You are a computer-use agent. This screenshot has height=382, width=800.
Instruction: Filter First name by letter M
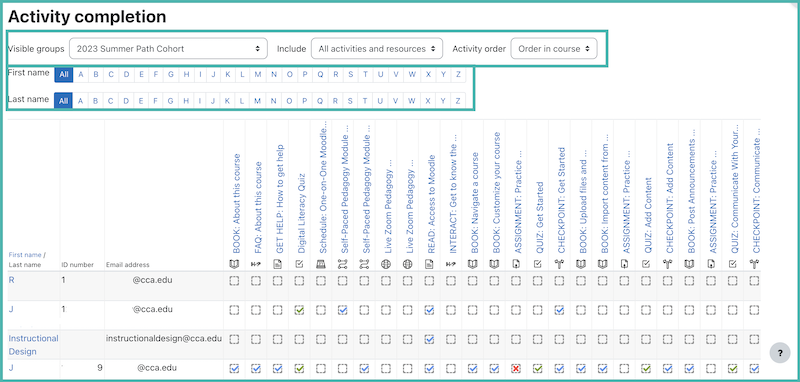pos(258,74)
